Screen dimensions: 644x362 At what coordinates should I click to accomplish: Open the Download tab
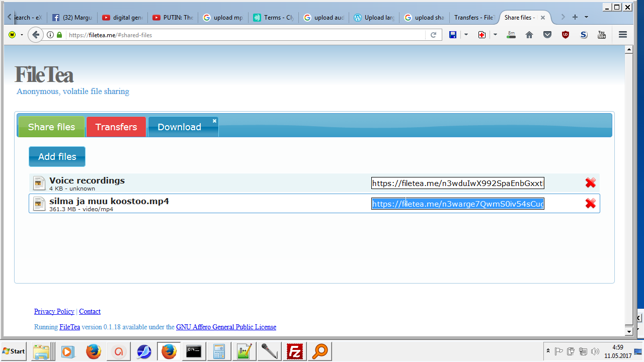183,127
